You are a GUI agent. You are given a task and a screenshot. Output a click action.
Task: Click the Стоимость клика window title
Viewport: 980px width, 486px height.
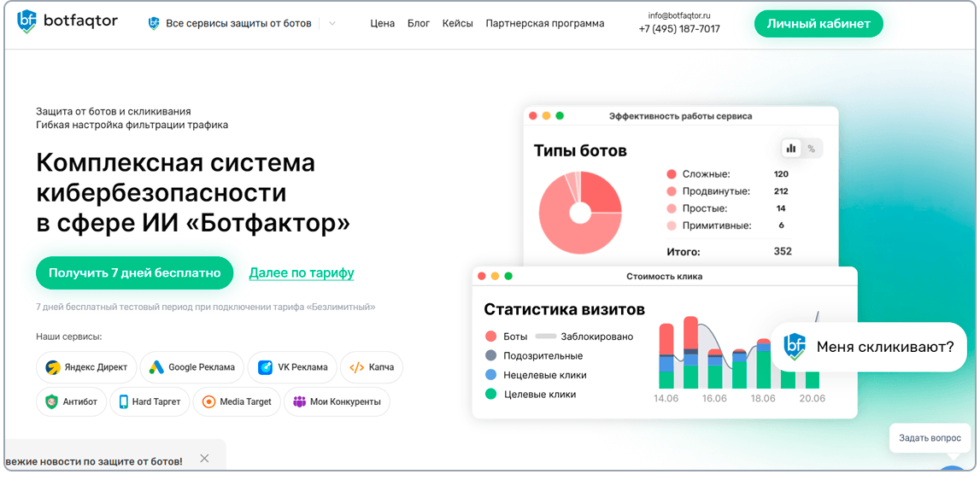(664, 276)
